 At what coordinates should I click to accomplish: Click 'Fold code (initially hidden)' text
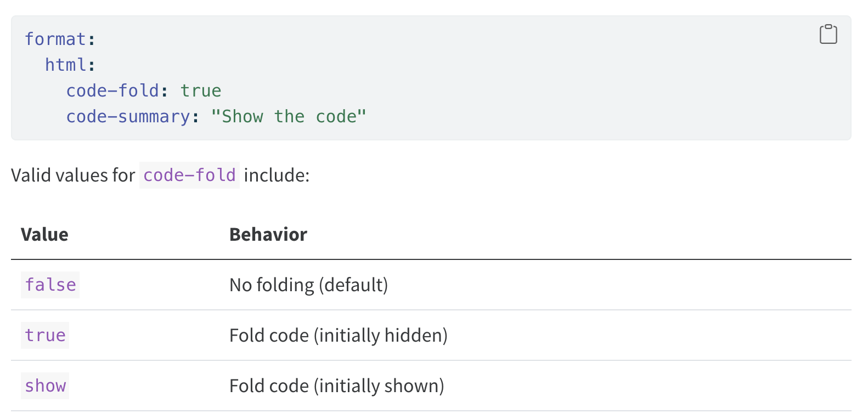tap(338, 336)
